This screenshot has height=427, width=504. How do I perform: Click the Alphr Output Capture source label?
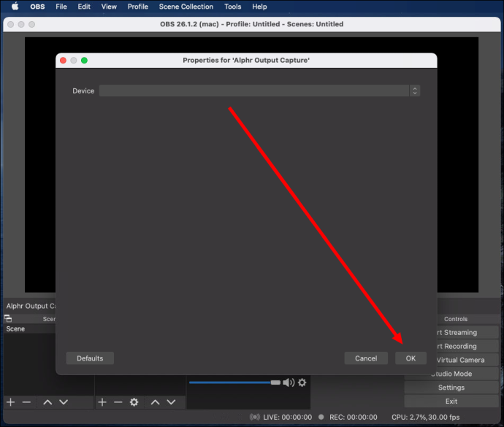[31, 306]
